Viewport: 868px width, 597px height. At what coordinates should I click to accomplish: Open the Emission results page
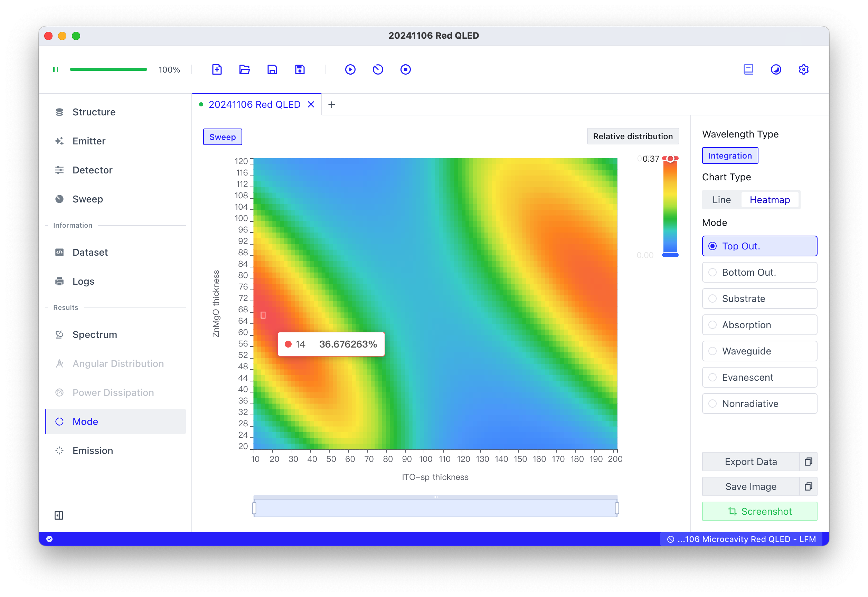[x=115, y=451]
